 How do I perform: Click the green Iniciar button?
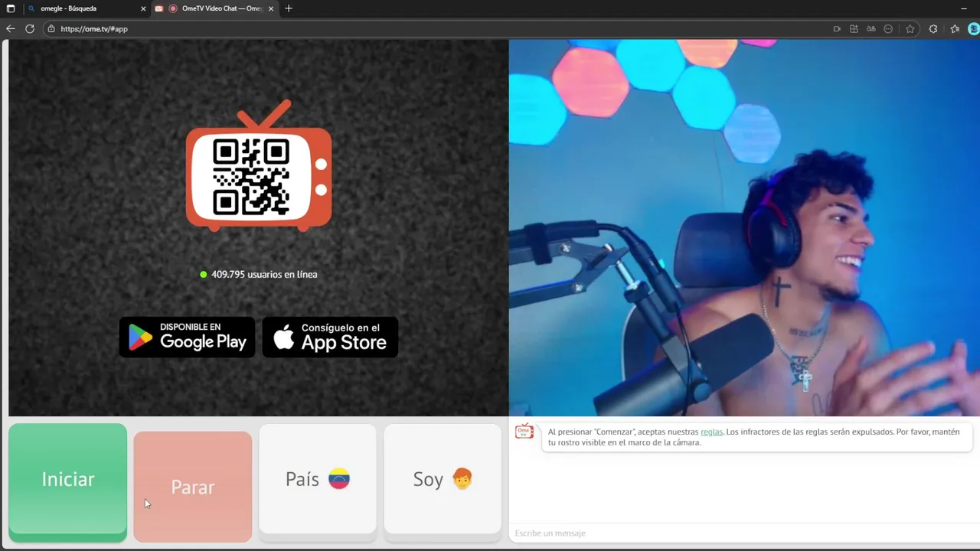pos(67,481)
